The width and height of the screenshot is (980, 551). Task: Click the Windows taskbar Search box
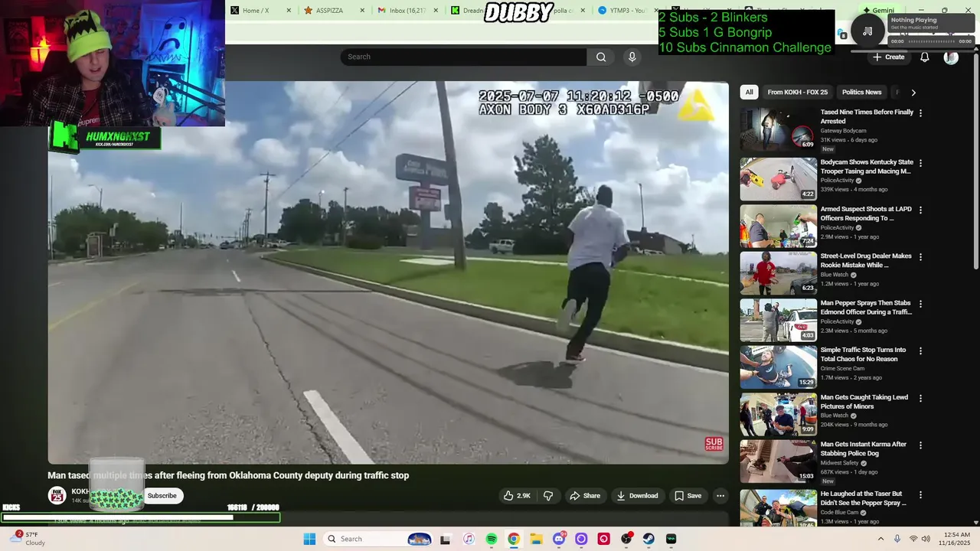(379, 539)
